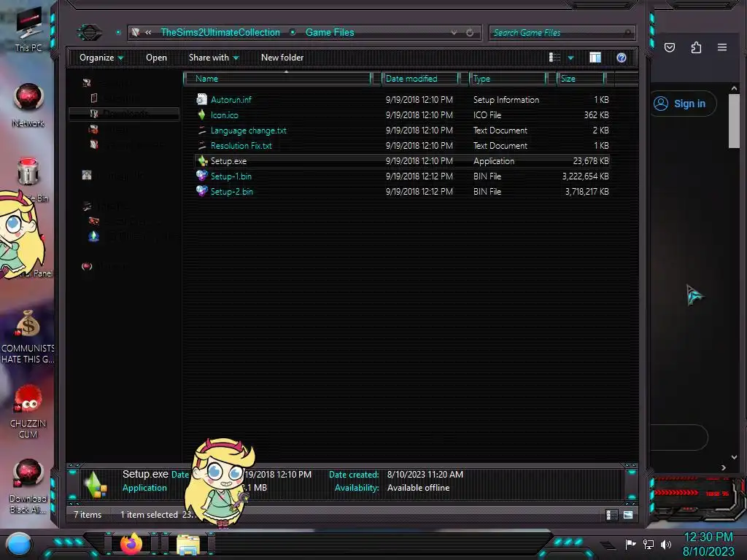
Task: Select the Network desktop icon
Action: 28,105
